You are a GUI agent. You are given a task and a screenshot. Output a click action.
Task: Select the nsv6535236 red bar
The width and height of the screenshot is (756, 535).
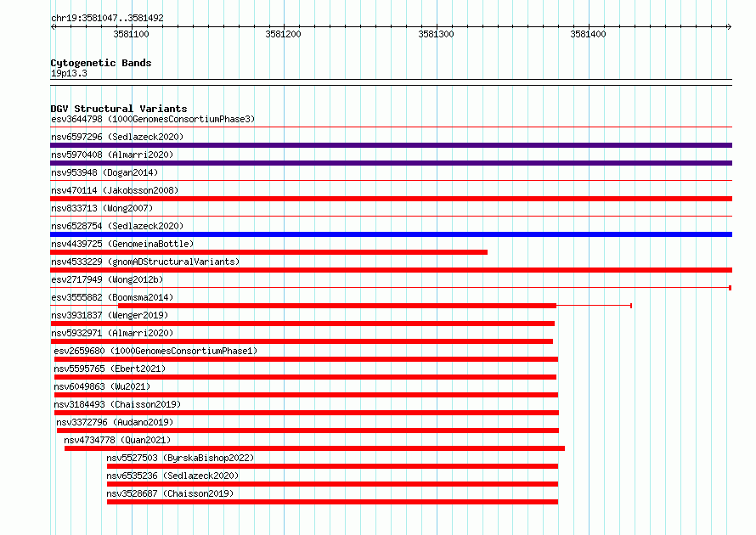coord(333,484)
